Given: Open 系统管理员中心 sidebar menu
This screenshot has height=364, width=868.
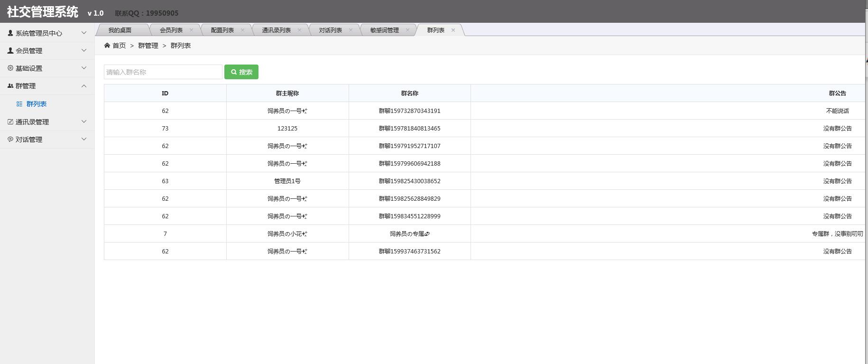Looking at the screenshot, I should [47, 33].
